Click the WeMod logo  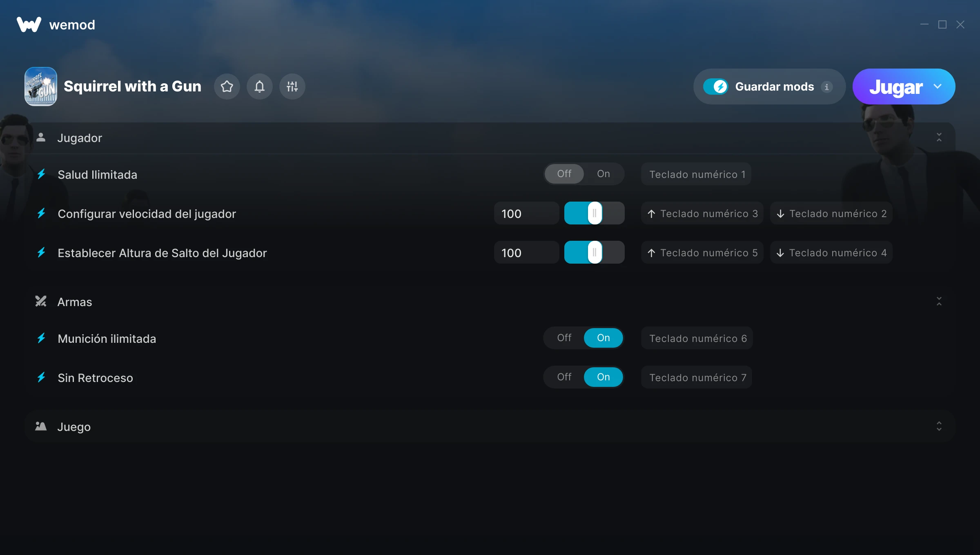29,24
